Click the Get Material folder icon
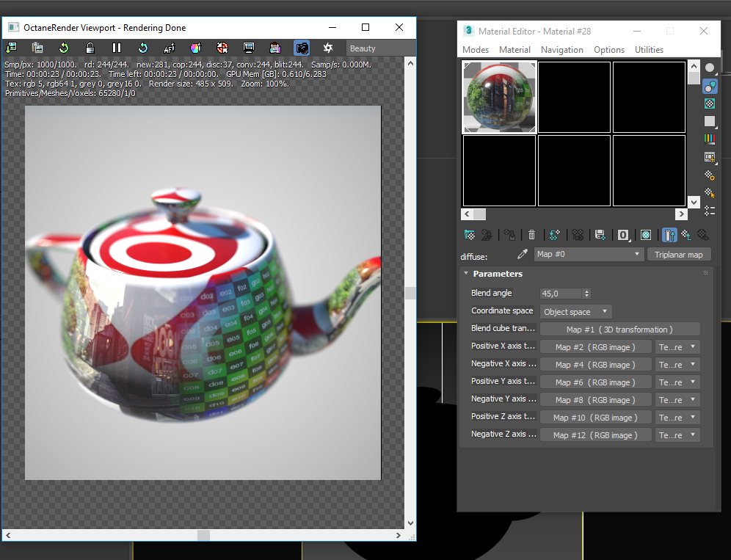Screen dimensions: 731x560 click(470, 235)
